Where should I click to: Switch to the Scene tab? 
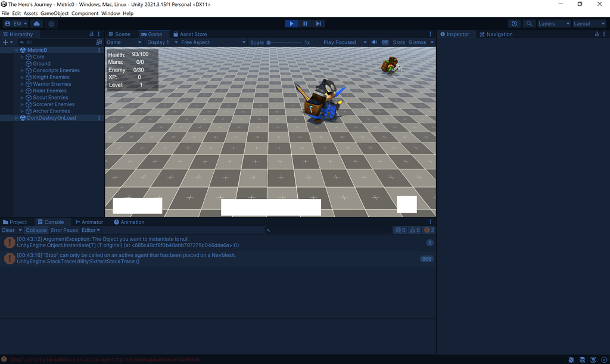click(x=122, y=34)
